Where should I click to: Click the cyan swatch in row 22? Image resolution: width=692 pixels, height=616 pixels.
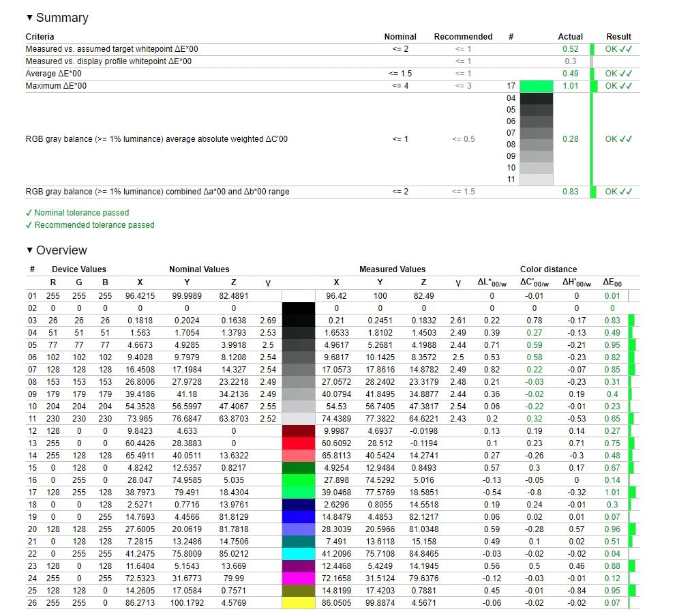pos(299,554)
